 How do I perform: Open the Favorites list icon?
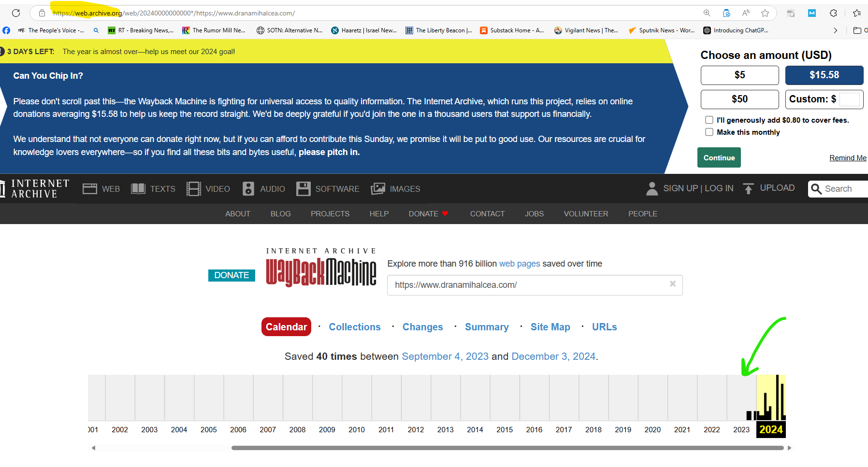pyautogui.click(x=857, y=13)
